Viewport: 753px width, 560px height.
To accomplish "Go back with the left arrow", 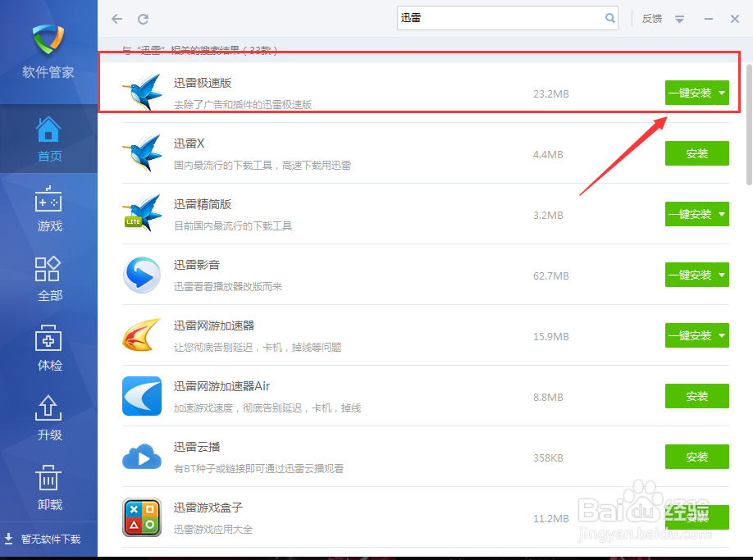I will click(116, 19).
